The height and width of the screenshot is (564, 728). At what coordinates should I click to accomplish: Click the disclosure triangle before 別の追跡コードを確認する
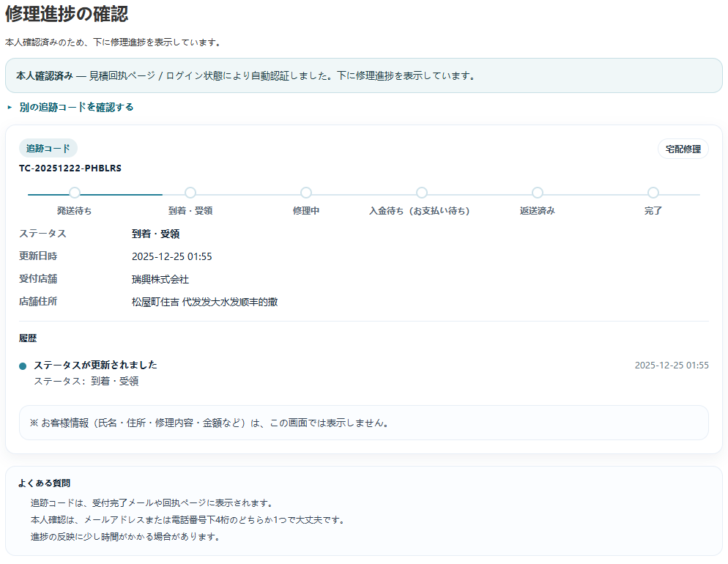point(9,106)
